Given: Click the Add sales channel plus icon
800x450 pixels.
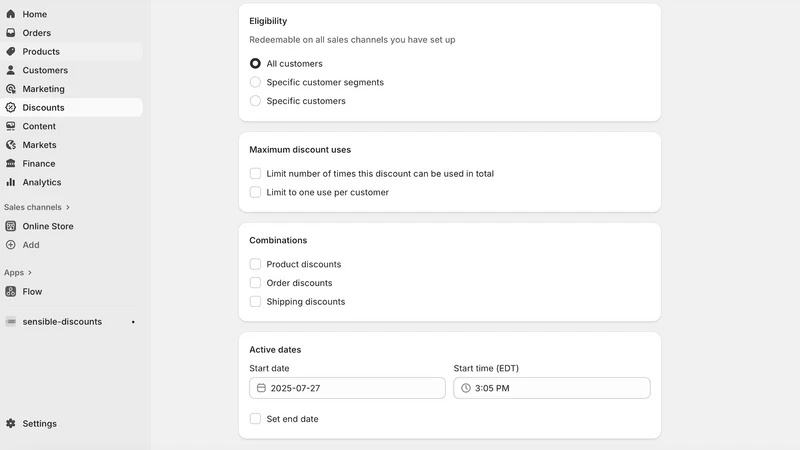Looking at the screenshot, I should point(11,245).
